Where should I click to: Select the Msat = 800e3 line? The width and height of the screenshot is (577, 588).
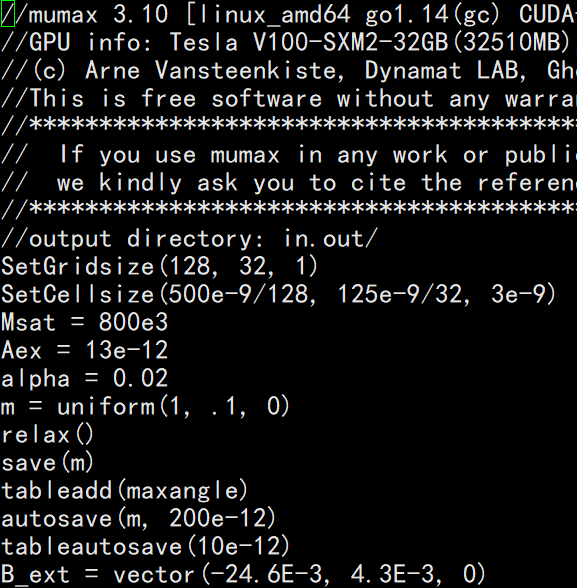pyautogui.click(x=85, y=322)
